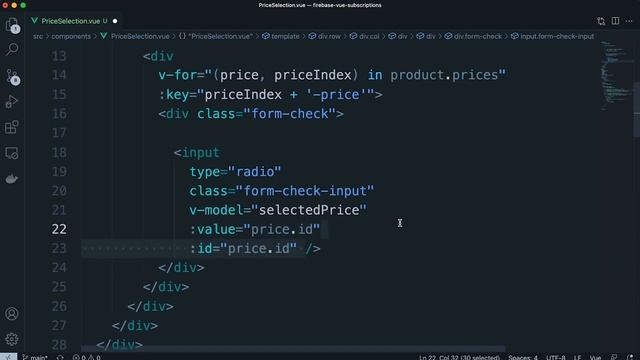
Task: Click product.prices text on line 14
Action: tap(444, 75)
